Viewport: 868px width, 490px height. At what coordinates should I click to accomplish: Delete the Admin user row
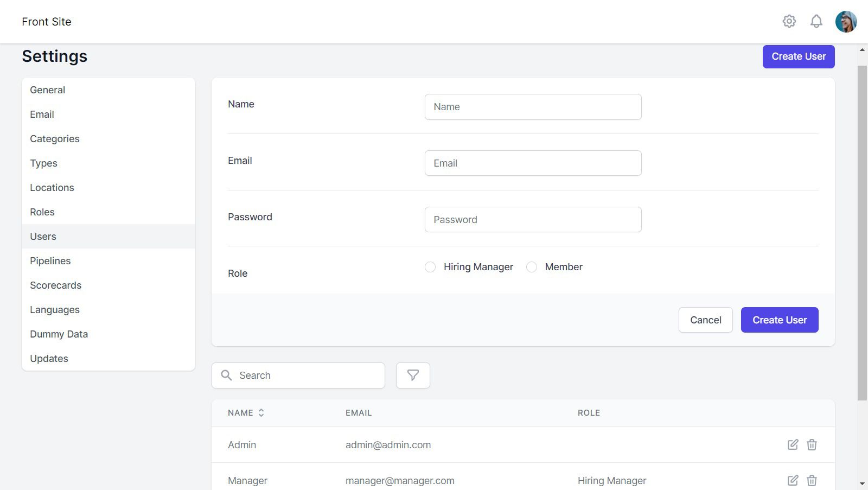tap(812, 445)
